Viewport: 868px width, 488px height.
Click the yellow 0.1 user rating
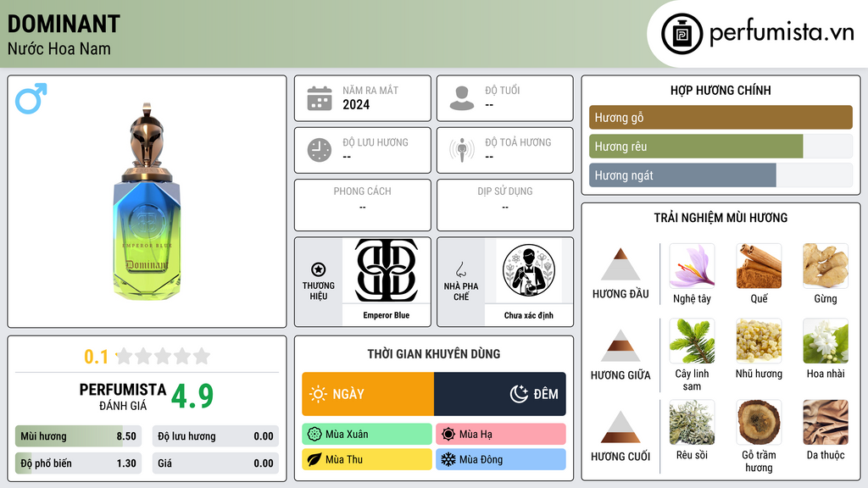97,357
